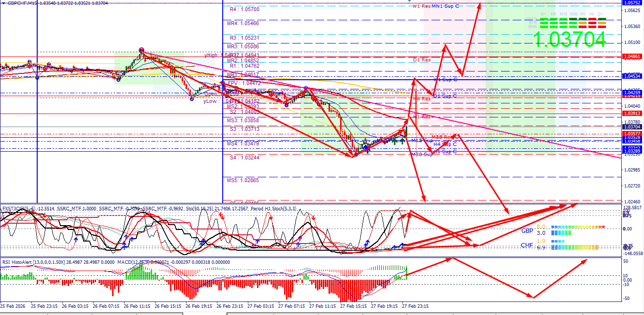Select the R3 : 1.05231 pivot label
Viewport: 644px width, 315px height.
244,38
